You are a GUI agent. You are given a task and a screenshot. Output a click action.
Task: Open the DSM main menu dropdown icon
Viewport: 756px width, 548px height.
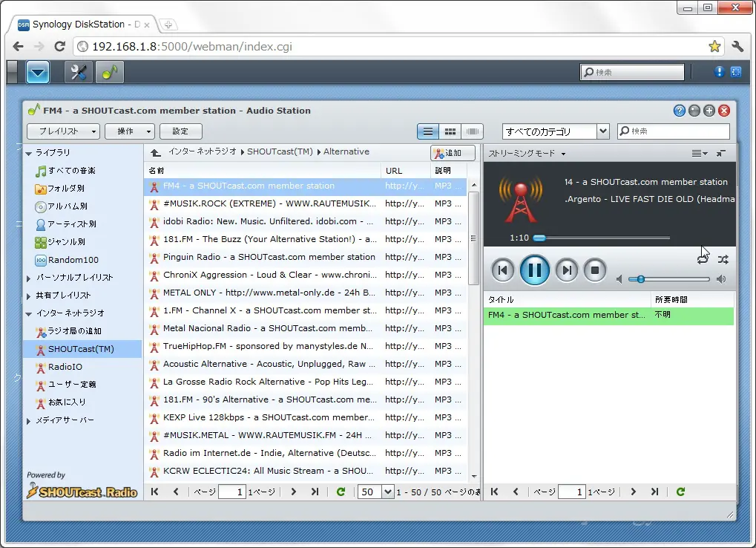pos(38,72)
